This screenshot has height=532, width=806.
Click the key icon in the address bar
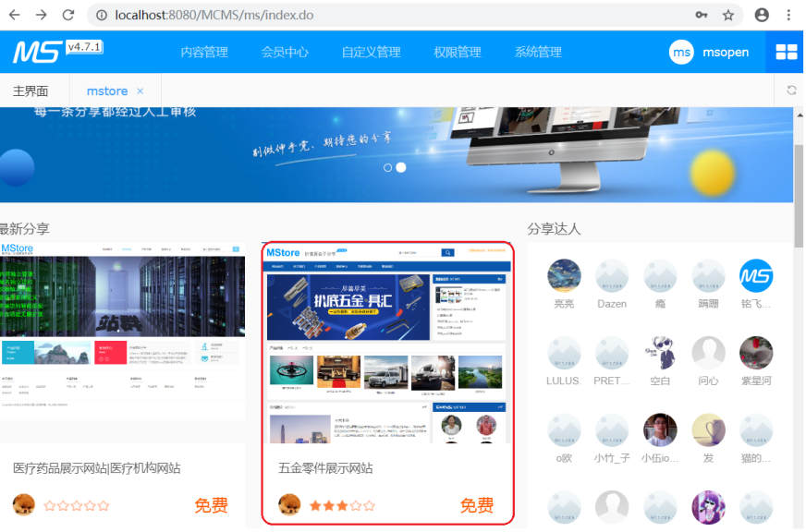701,16
